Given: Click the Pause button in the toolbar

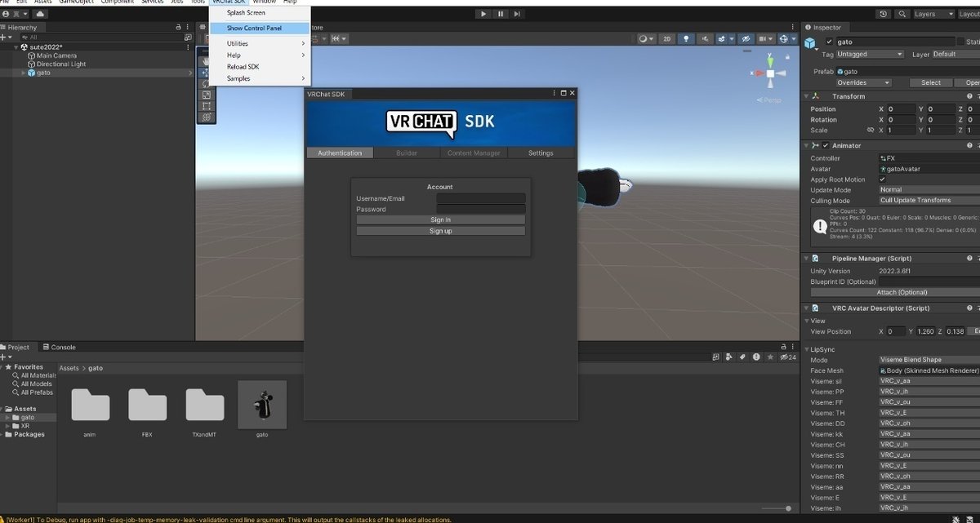Looking at the screenshot, I should point(501,14).
